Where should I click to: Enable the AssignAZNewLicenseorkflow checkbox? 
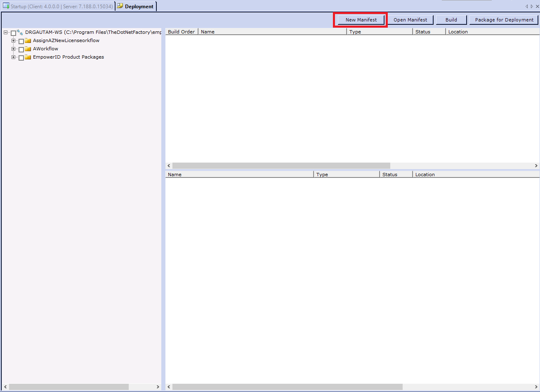21,41
